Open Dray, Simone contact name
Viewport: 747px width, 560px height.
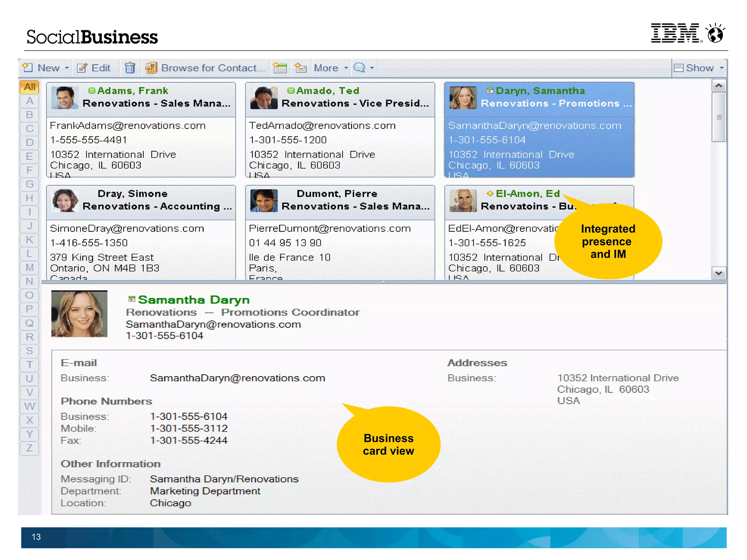pos(132,193)
